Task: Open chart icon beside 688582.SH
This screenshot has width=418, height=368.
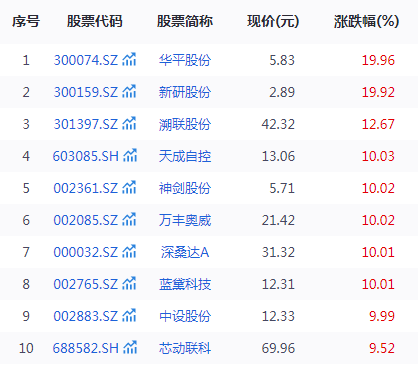Action: pos(130,348)
